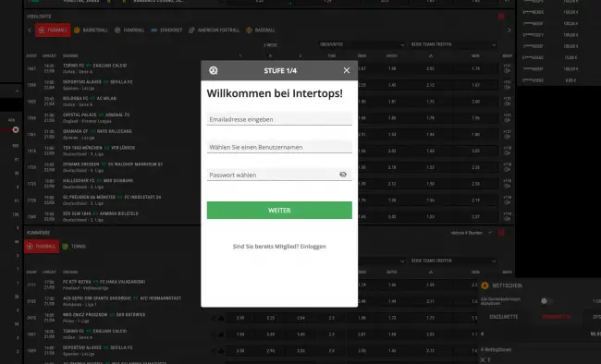
Task: Select the Baseball tab in Highlights
Action: [x=261, y=30]
